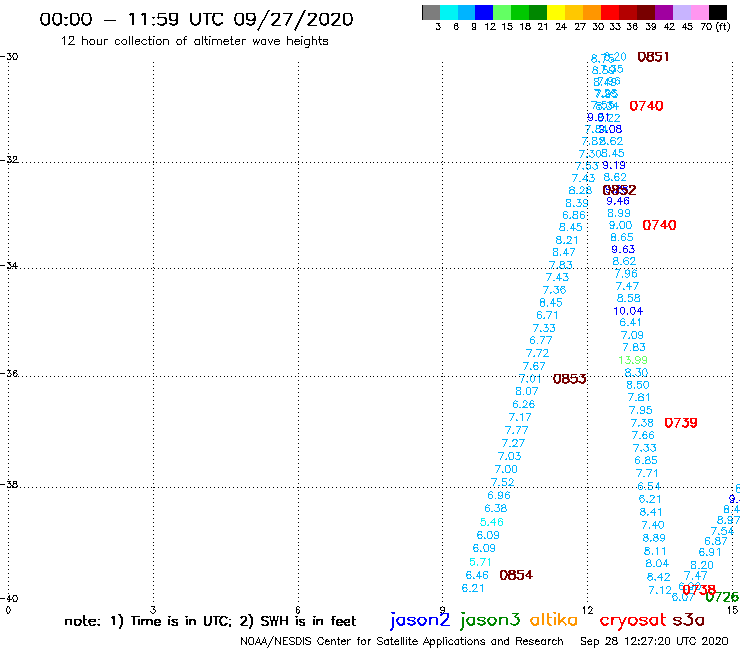740x650 pixels.
Task: Click the 9.00 wave height value
Action: tap(620, 225)
